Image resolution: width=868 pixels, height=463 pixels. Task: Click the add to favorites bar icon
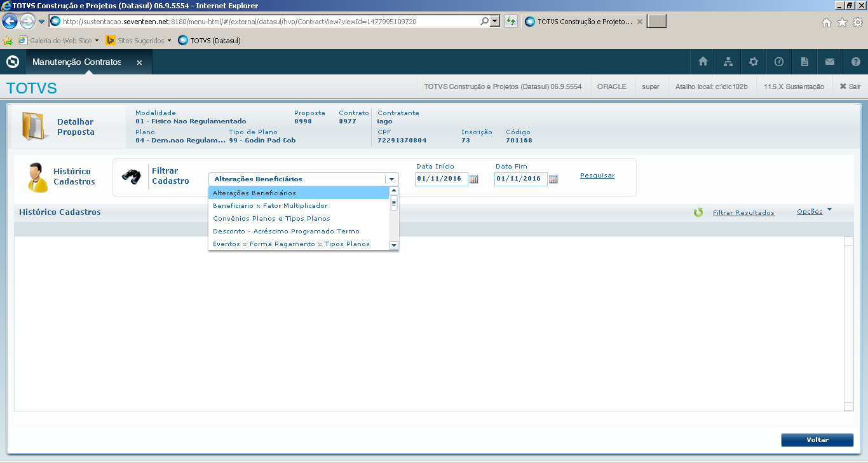(x=8, y=41)
